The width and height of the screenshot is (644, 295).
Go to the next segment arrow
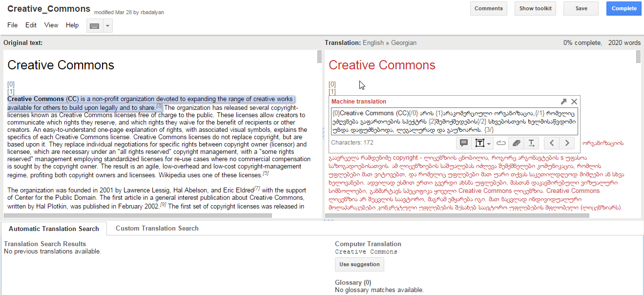566,143
